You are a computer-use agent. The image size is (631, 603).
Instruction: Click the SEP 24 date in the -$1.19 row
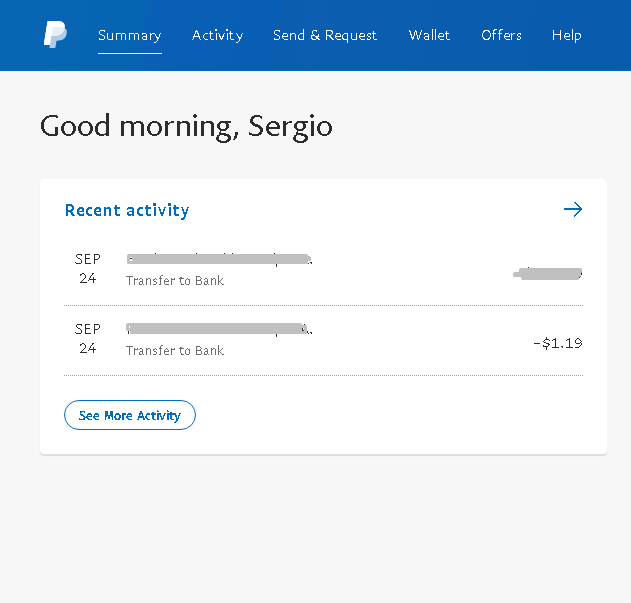(x=88, y=339)
